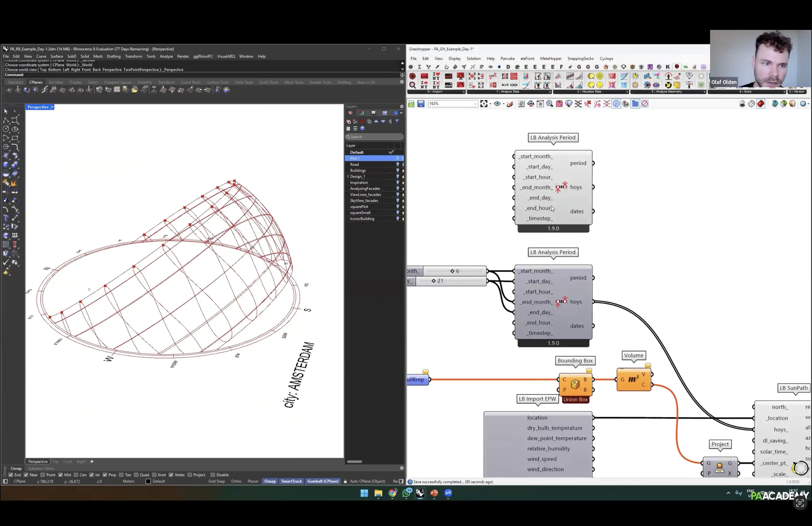The width and height of the screenshot is (812, 526).
Task: Expand the Design_1 layer tree
Action: 348,177
